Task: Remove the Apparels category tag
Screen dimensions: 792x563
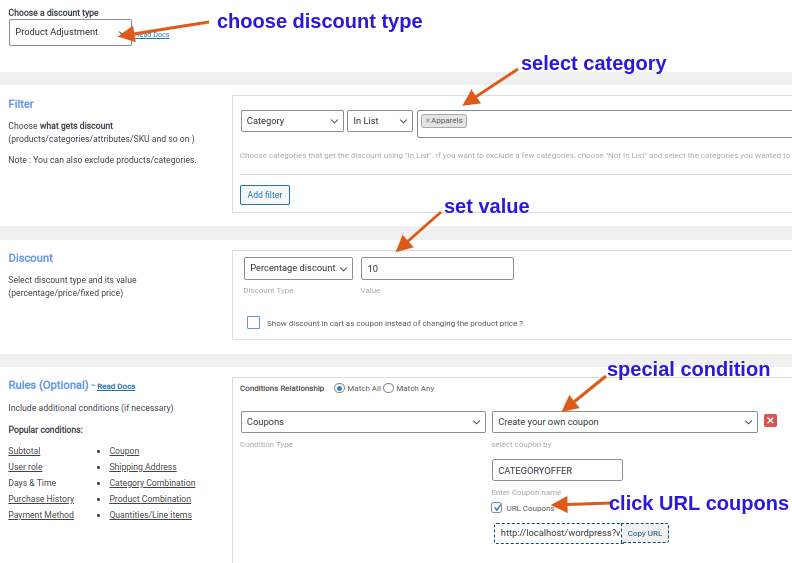Action: [428, 121]
